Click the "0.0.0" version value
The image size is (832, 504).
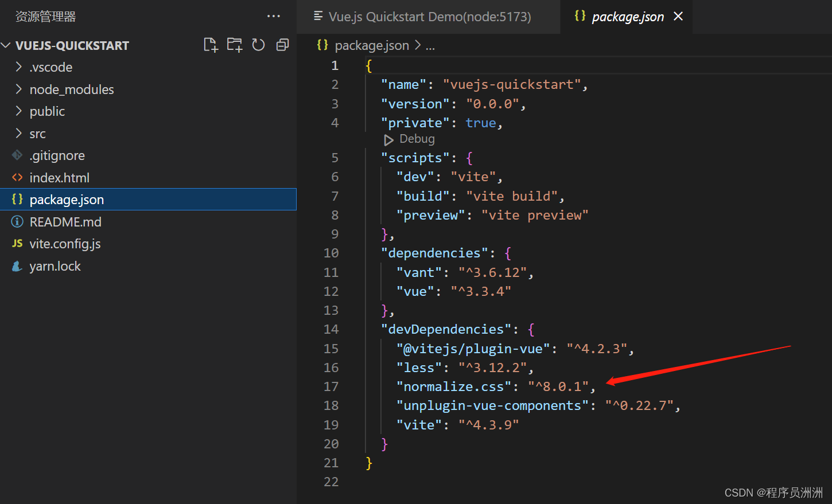point(492,104)
